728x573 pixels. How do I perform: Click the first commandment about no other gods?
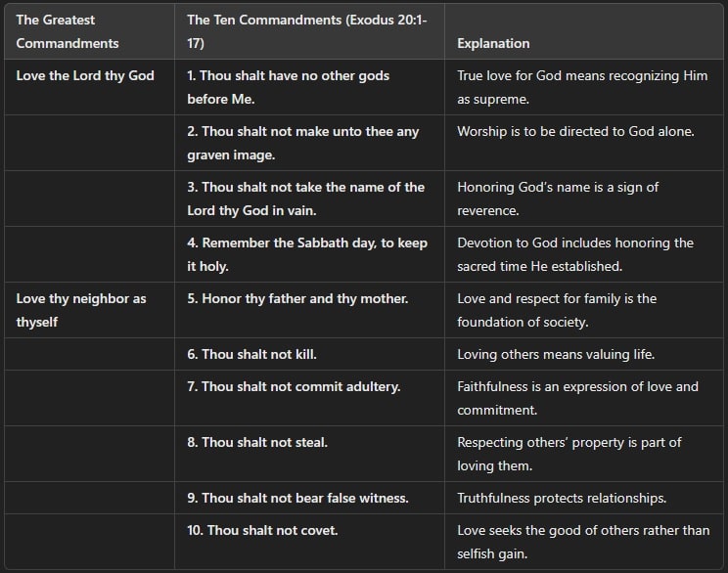tap(289, 87)
